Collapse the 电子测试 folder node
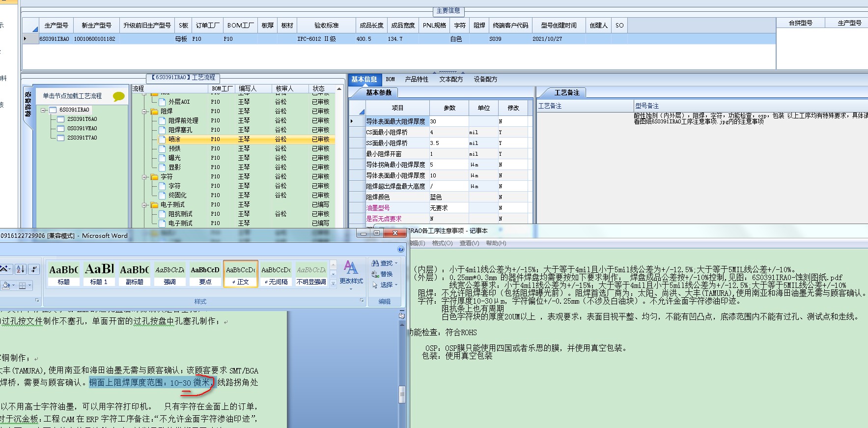Viewport: 868px width, 428px height. point(145,205)
